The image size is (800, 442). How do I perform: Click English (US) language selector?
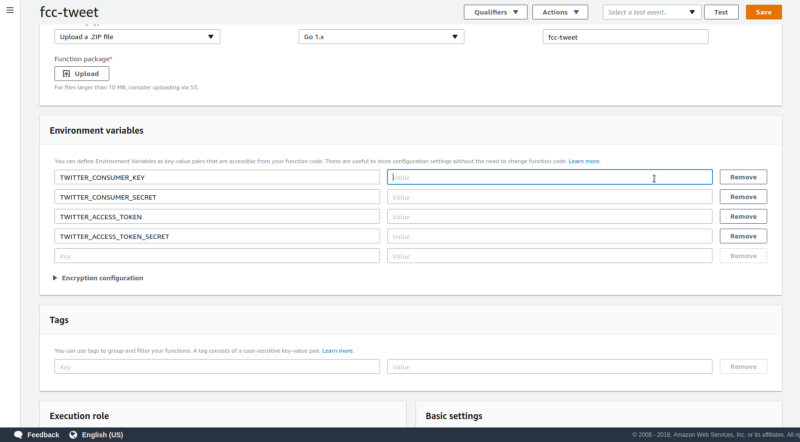pyautogui.click(x=102, y=435)
